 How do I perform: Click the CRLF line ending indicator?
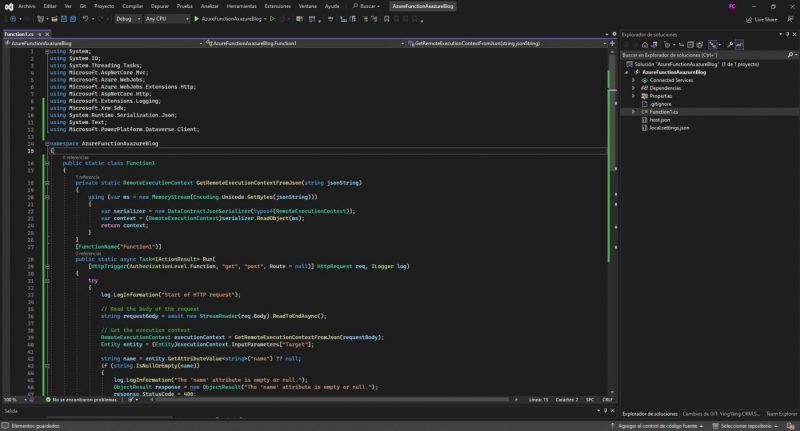[x=607, y=400]
